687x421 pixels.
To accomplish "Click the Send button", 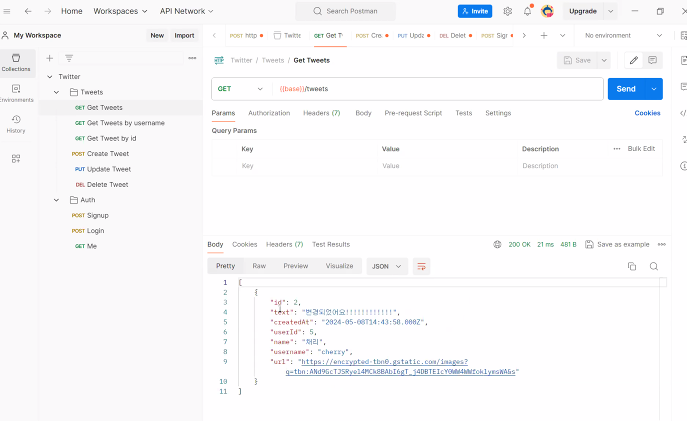I will [x=626, y=89].
